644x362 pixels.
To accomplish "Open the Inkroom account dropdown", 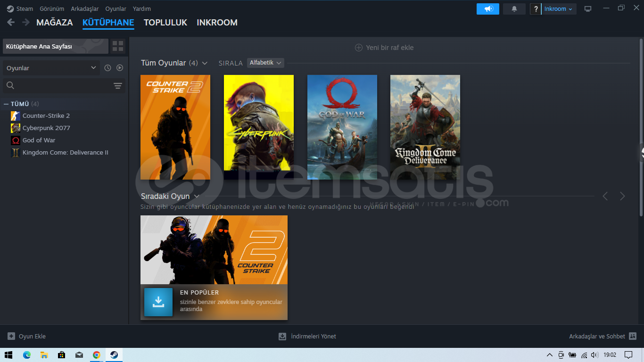I will [x=559, y=9].
